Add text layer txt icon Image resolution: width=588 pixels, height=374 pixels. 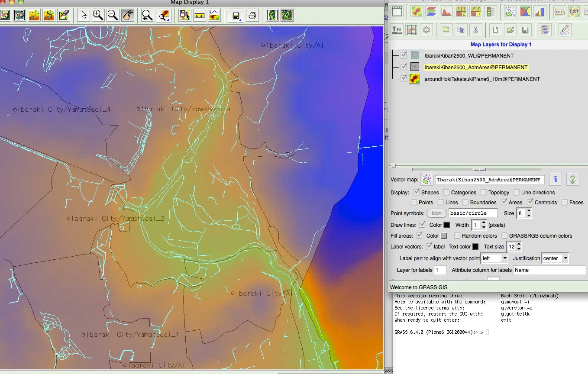574,11
